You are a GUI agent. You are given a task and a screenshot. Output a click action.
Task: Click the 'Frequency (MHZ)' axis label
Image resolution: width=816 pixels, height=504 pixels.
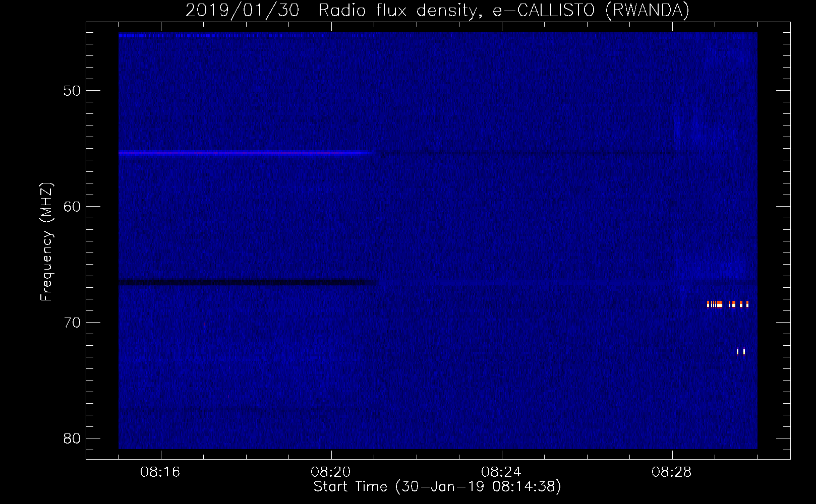46,242
